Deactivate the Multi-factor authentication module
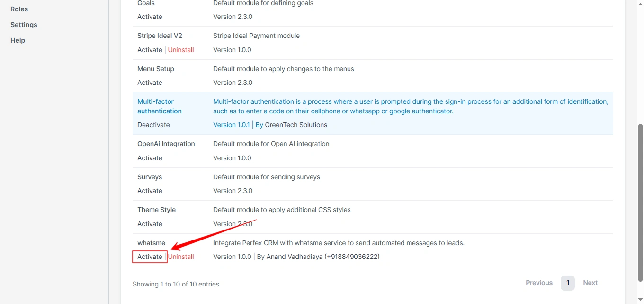This screenshot has width=644, height=304. coord(153,125)
